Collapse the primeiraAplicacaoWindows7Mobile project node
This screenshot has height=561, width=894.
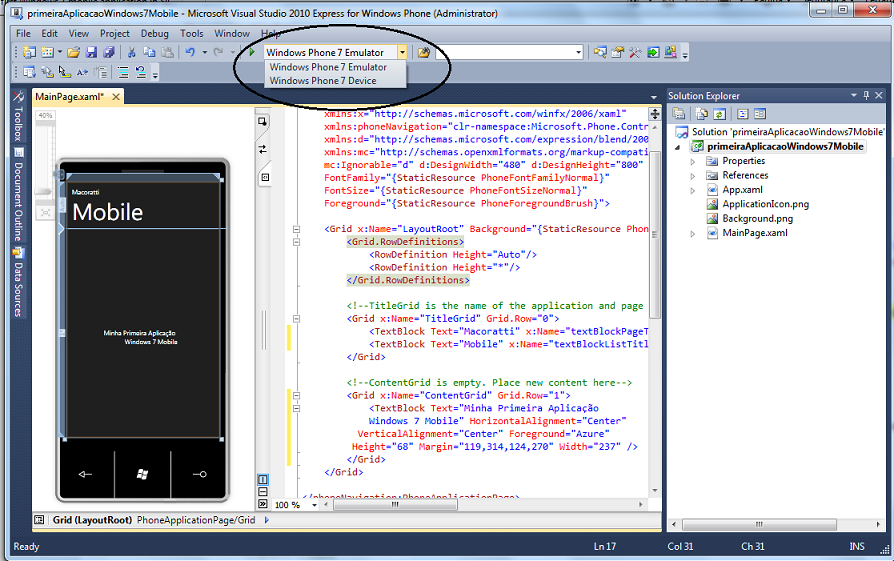click(x=678, y=147)
